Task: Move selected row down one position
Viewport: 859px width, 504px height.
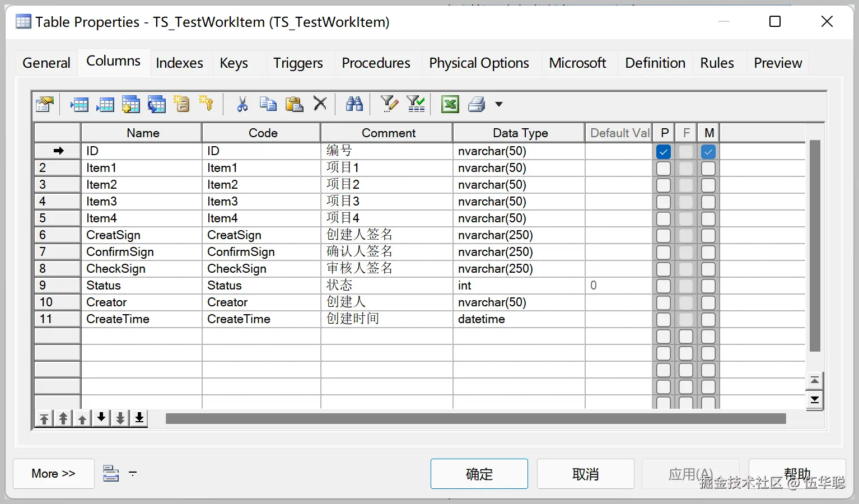Action: coord(101,418)
